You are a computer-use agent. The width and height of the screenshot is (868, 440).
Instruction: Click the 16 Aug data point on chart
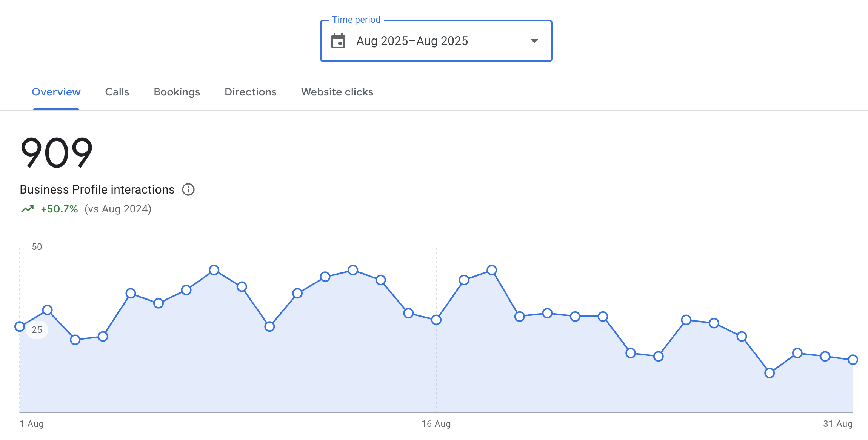(436, 320)
